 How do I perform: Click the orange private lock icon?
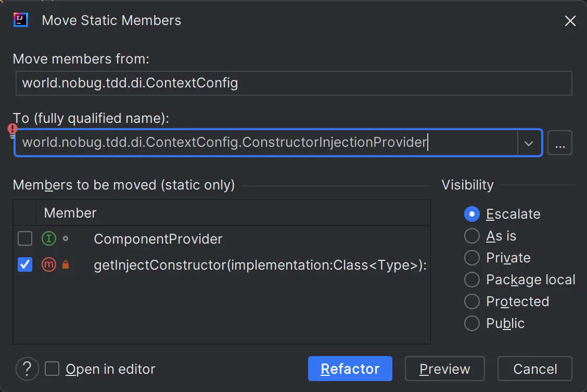click(66, 265)
